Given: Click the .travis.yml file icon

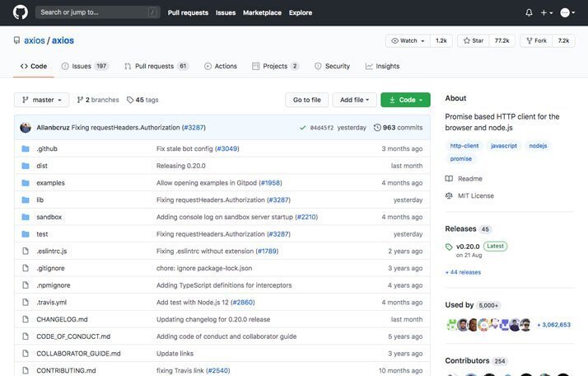Looking at the screenshot, I should 26,303.
